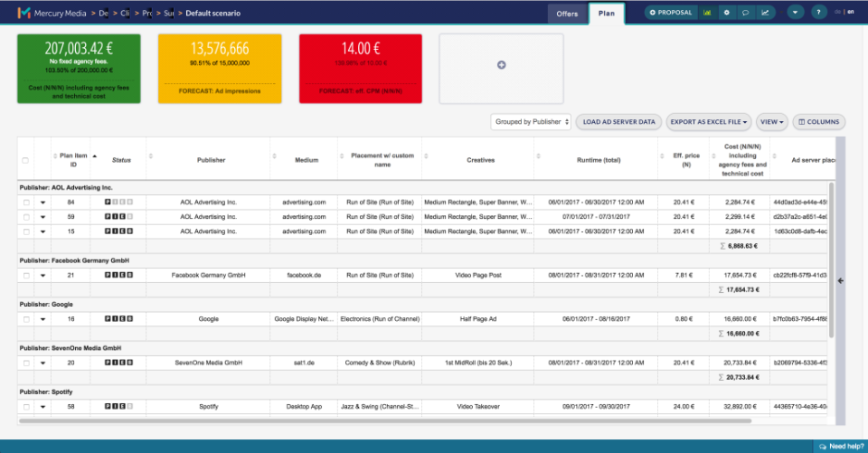Screen dimensions: 868x453
Task: Open the comments speech bubble icon
Action: click(746, 13)
